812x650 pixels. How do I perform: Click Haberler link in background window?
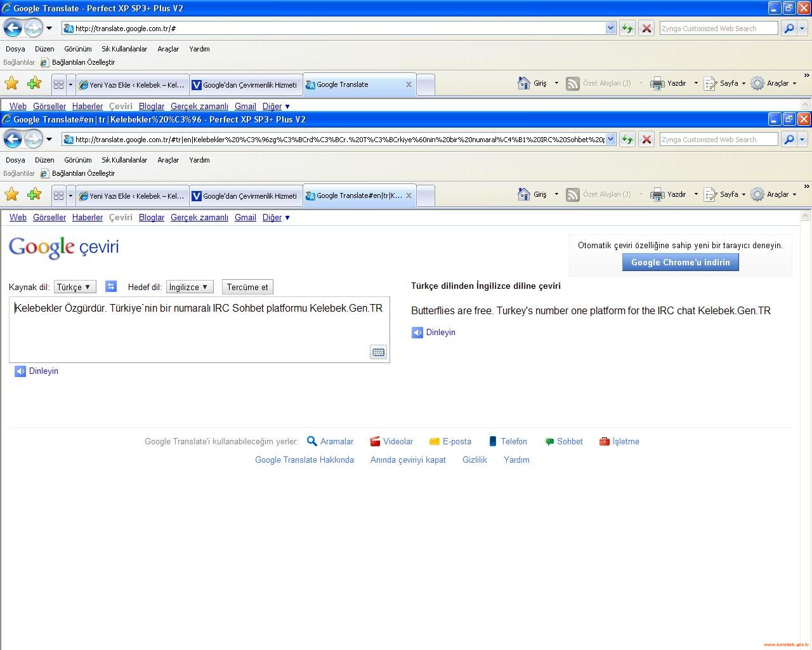[88, 107]
